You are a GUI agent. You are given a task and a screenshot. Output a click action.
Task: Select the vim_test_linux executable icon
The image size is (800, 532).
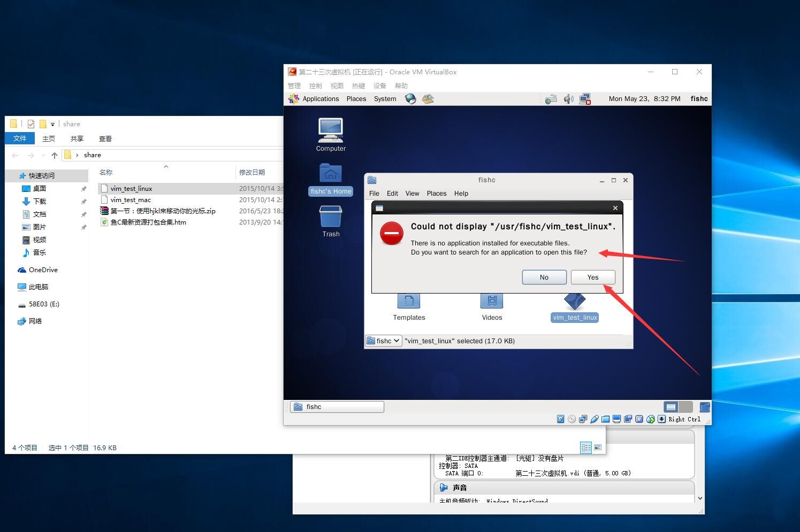pos(575,308)
